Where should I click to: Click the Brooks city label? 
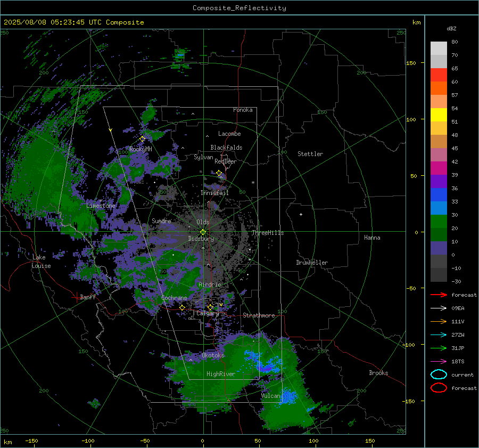tap(378, 373)
